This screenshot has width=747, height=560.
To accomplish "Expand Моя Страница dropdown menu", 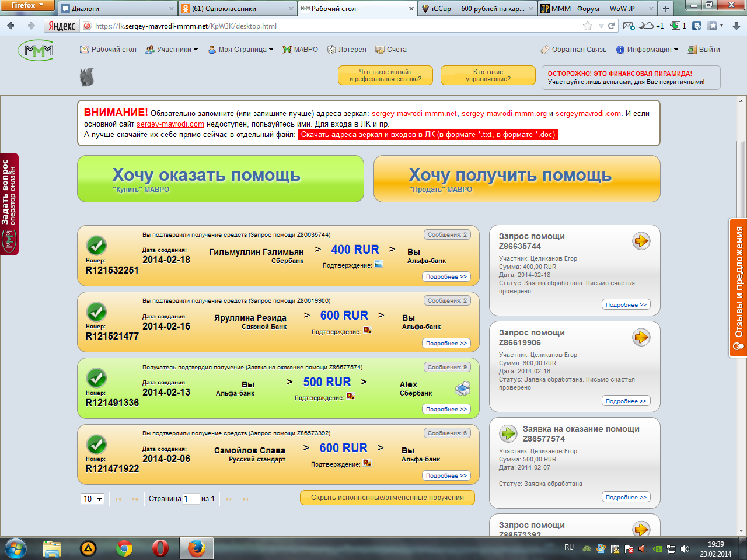I will 240,50.
